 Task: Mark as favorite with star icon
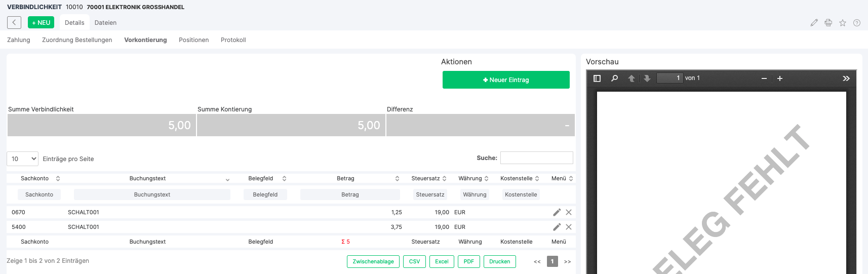point(843,23)
